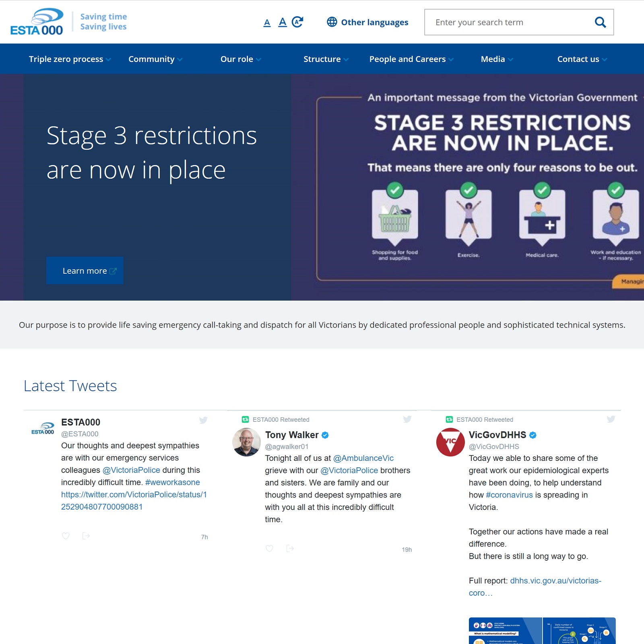The image size is (644, 644).
Task: Click the ESTA 000 logo
Action: [x=37, y=22]
